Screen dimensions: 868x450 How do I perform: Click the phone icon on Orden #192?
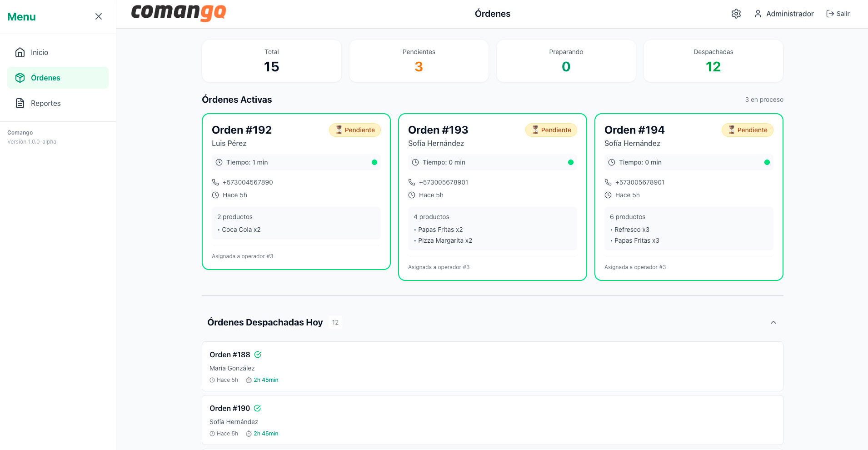[215, 182]
